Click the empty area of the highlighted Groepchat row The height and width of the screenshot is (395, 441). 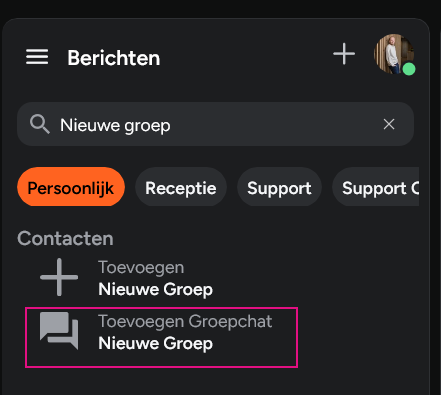(253, 347)
